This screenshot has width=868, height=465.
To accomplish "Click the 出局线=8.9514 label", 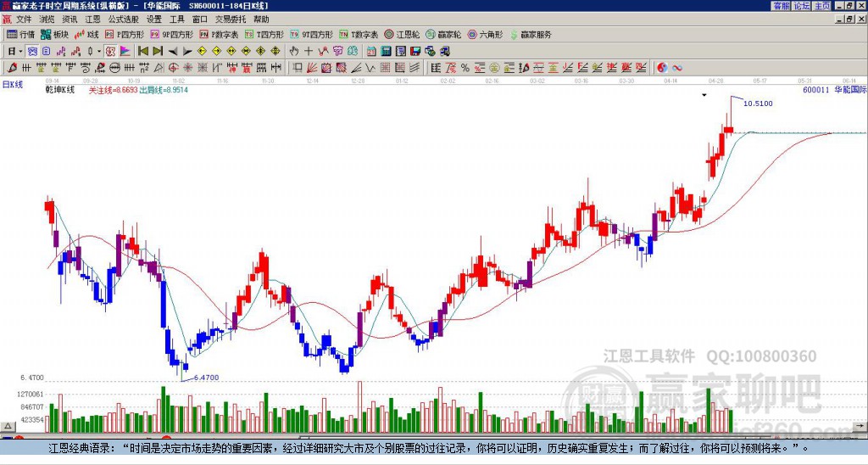I will click(164, 90).
